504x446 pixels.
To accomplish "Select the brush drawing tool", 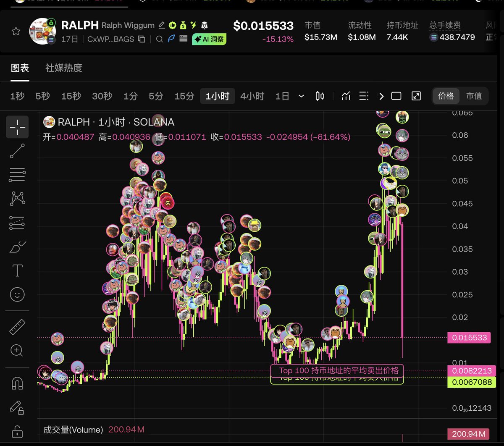I will tap(17, 247).
